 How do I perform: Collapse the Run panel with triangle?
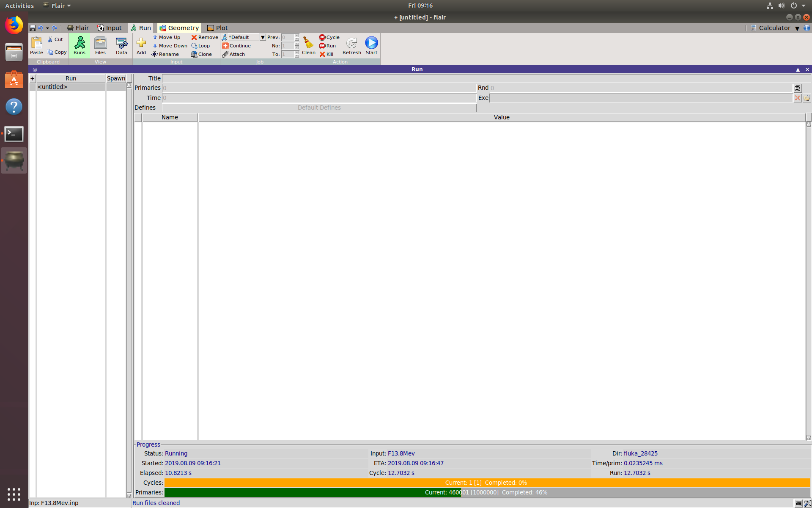[798, 69]
